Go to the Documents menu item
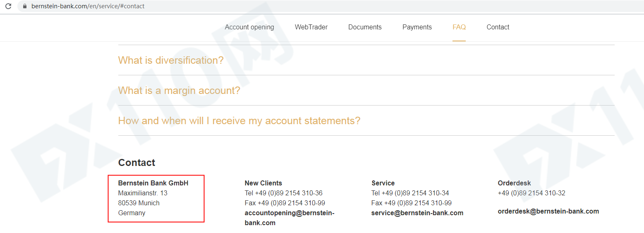 (365, 27)
